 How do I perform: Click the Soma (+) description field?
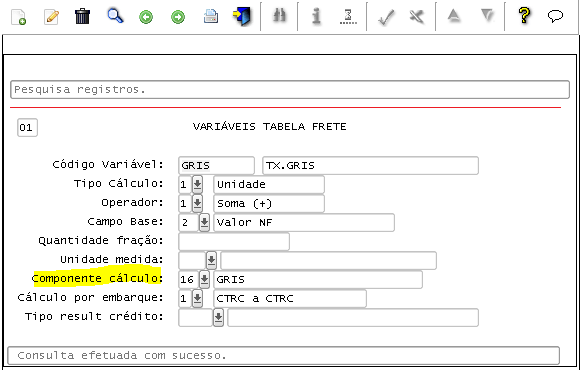point(269,203)
